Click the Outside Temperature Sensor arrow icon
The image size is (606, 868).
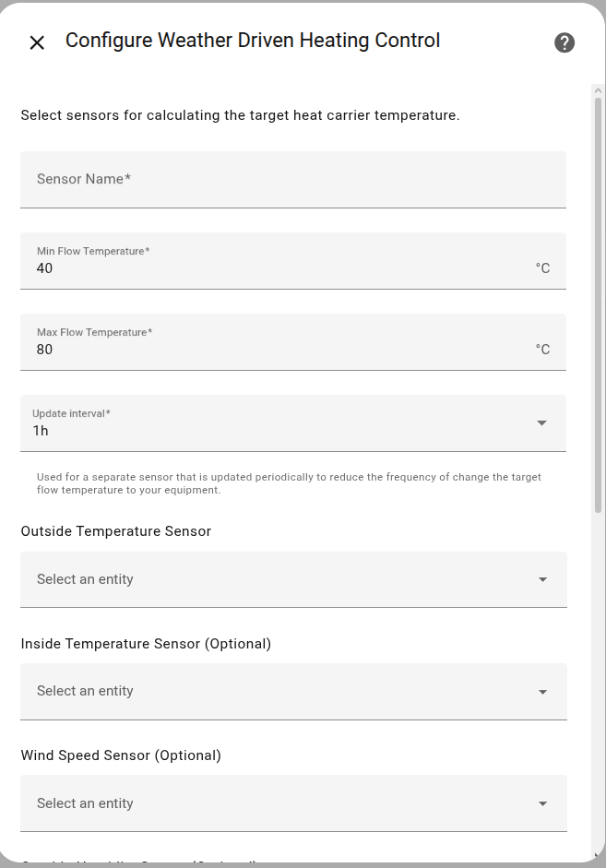click(x=542, y=579)
